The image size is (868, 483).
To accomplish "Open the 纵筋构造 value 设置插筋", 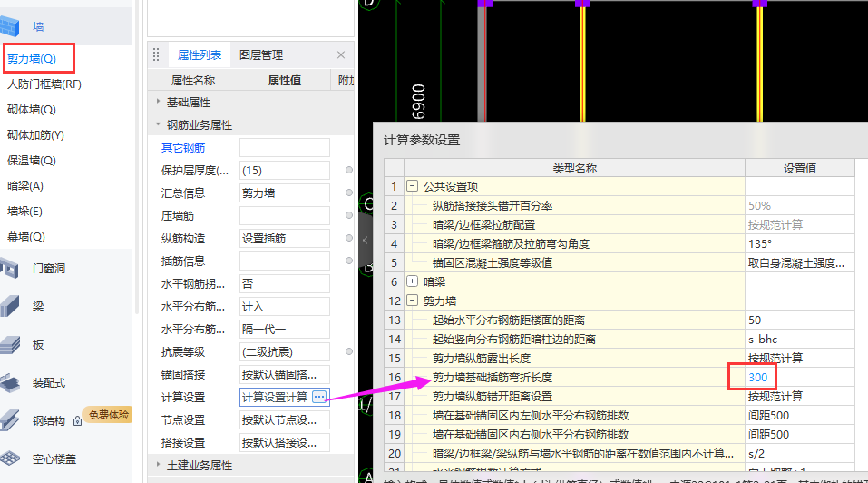I will click(285, 239).
